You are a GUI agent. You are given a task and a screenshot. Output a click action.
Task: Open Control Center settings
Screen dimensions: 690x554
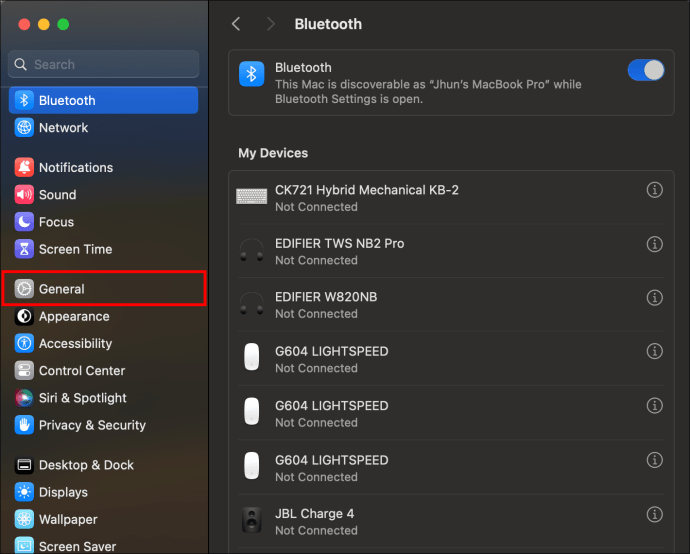[82, 370]
